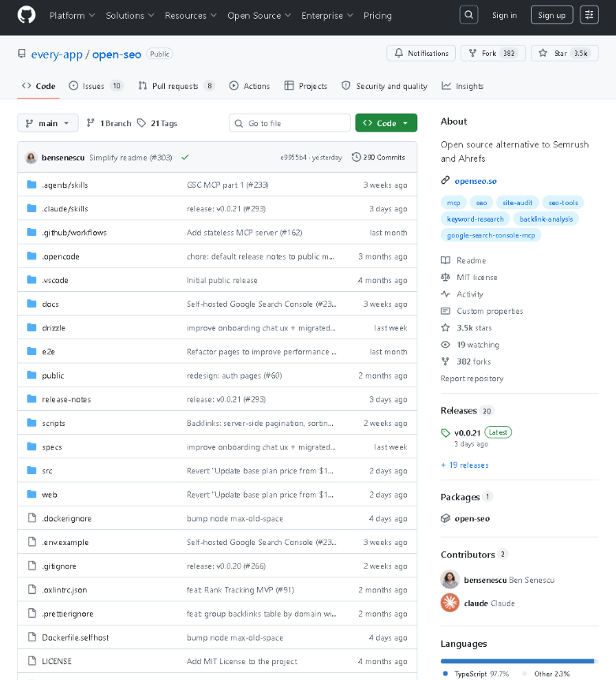Switch to Security and quality tab
616x680 pixels.
coord(385,86)
